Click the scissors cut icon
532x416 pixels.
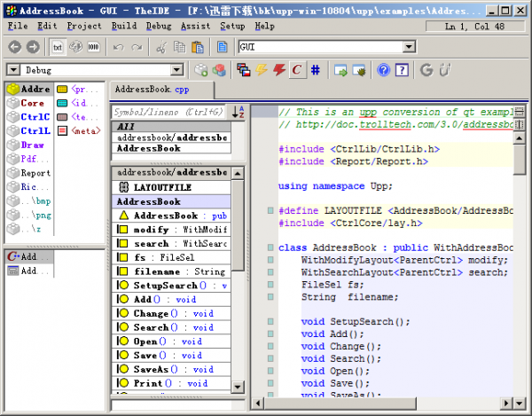[x=160, y=46]
